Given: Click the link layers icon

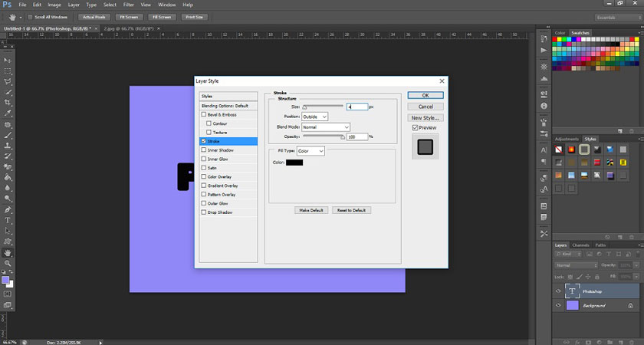Looking at the screenshot, I should 567,342.
